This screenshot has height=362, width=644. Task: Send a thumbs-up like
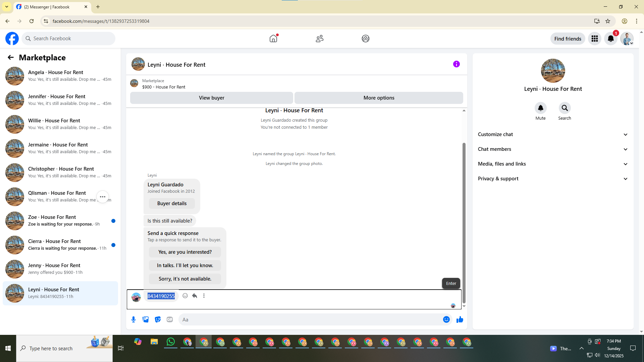click(460, 319)
